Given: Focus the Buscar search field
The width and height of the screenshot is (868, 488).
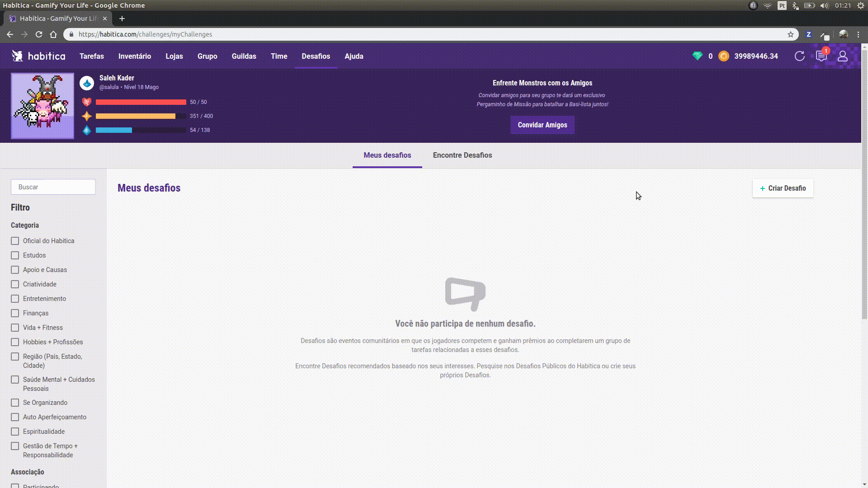Looking at the screenshot, I should [x=53, y=187].
